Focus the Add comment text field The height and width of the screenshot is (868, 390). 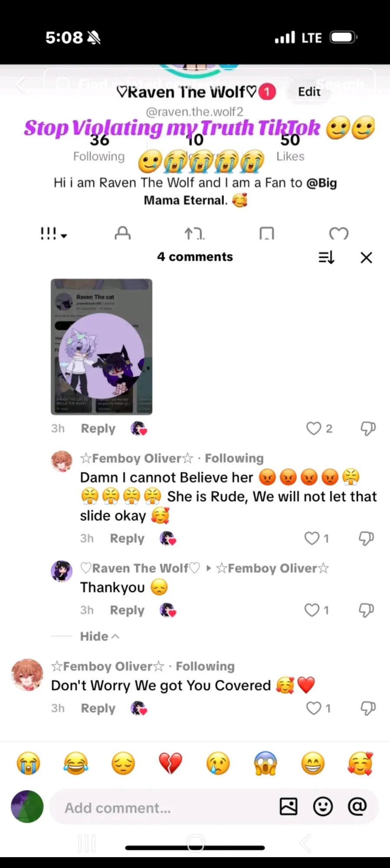[165, 808]
